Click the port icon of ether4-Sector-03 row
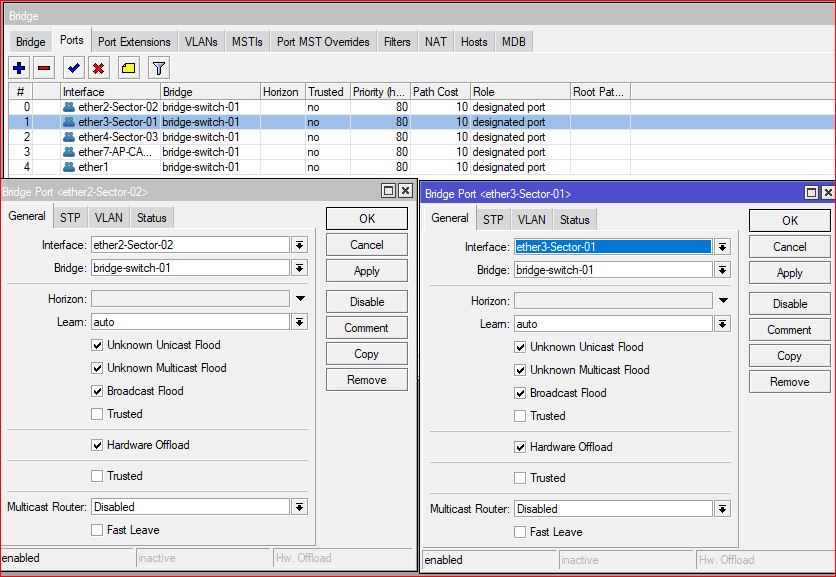The image size is (836, 577). point(69,137)
